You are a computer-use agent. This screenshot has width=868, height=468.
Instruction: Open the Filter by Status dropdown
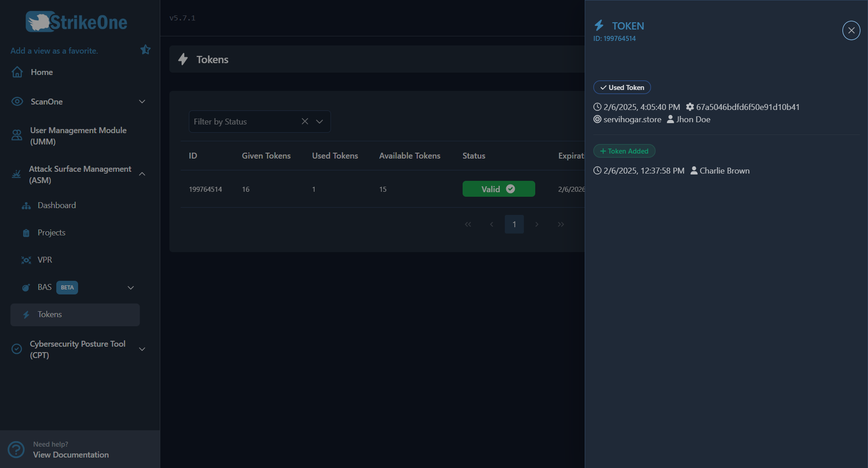[320, 121]
